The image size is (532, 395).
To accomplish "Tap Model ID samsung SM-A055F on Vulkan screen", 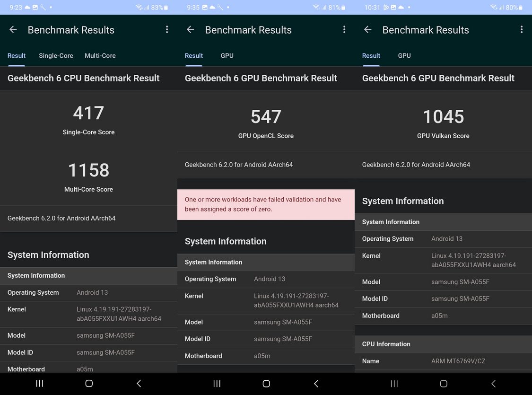I will [x=461, y=298].
